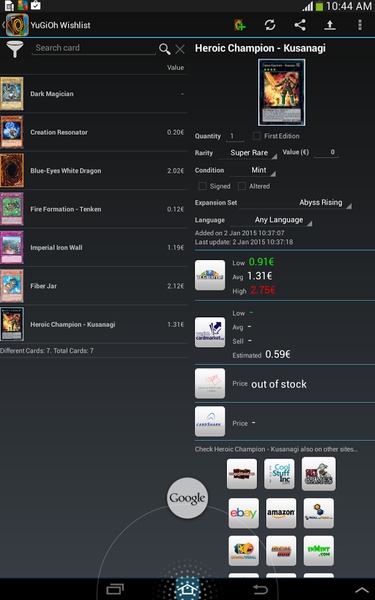The image size is (375, 600).
Task: Tap the Blue-Eyes White Dragon card thumbnail
Action: 12,171
